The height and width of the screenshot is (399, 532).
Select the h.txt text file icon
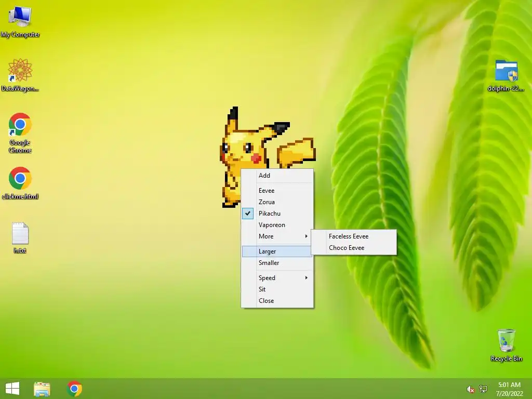[20, 238]
